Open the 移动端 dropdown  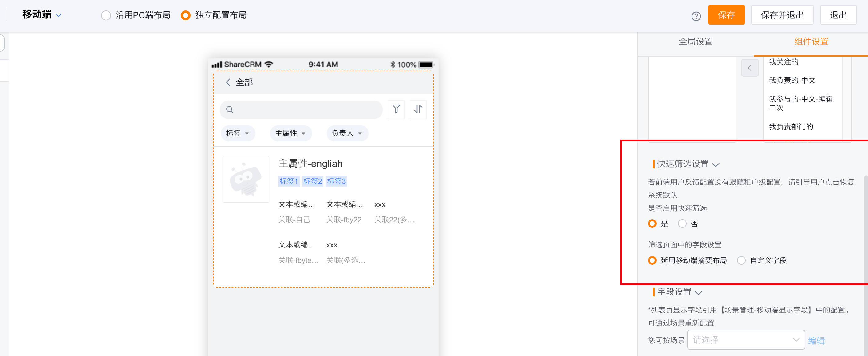[x=42, y=14]
